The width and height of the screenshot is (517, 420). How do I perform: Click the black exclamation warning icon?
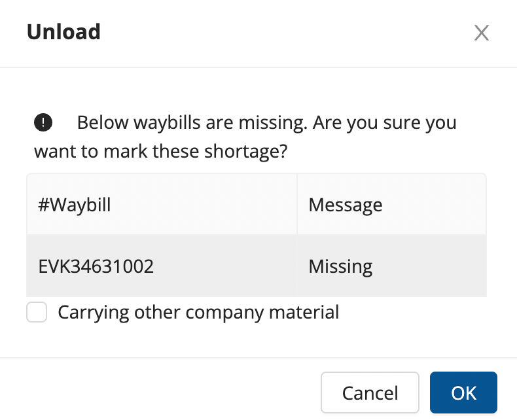pyautogui.click(x=43, y=122)
